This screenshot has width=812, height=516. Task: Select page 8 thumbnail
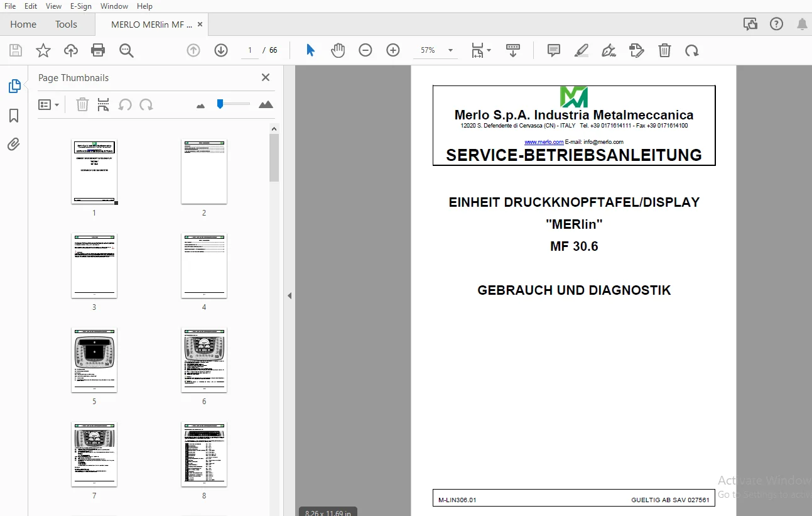pos(204,454)
